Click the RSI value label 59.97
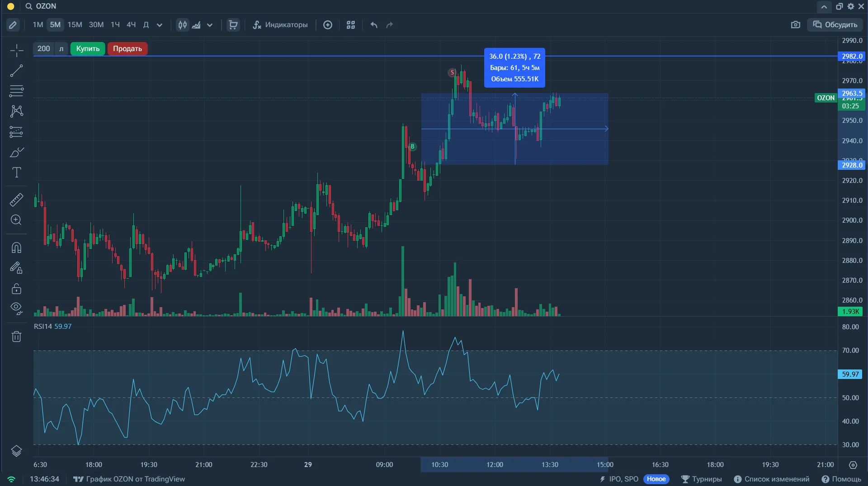The width and height of the screenshot is (868, 486). 850,374
